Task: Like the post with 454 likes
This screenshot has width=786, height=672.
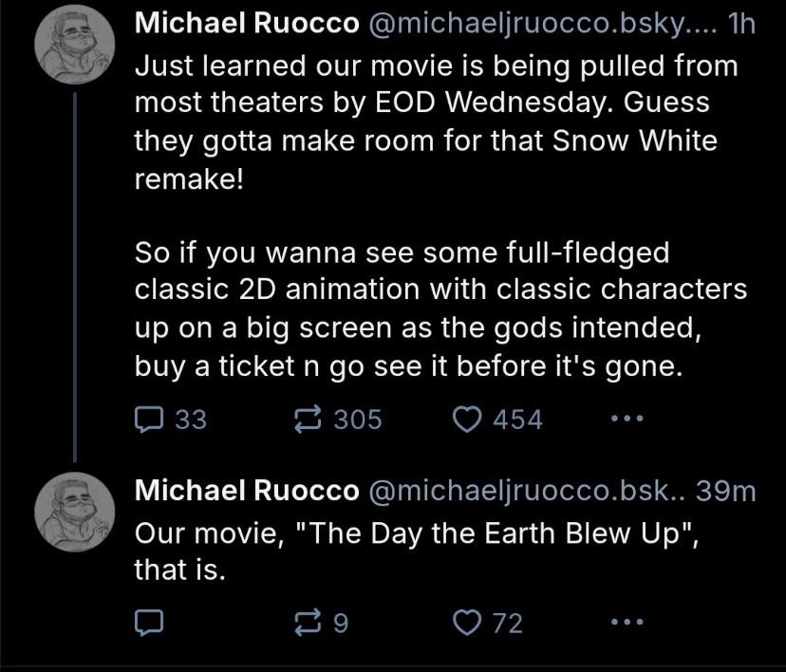Action: (468, 419)
